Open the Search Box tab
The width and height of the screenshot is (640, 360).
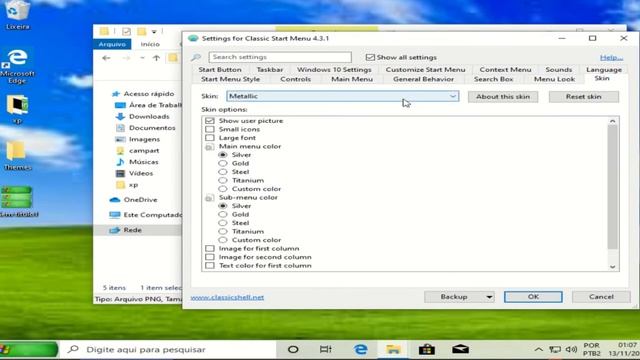(493, 79)
